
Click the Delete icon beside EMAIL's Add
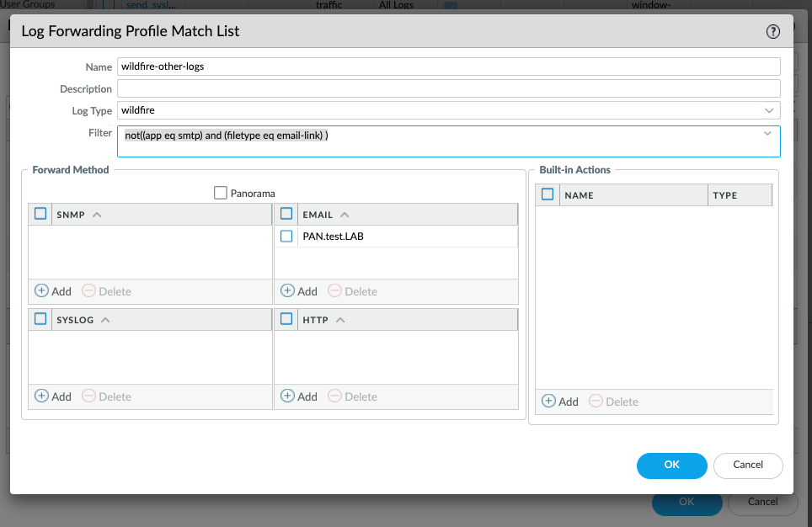(337, 290)
